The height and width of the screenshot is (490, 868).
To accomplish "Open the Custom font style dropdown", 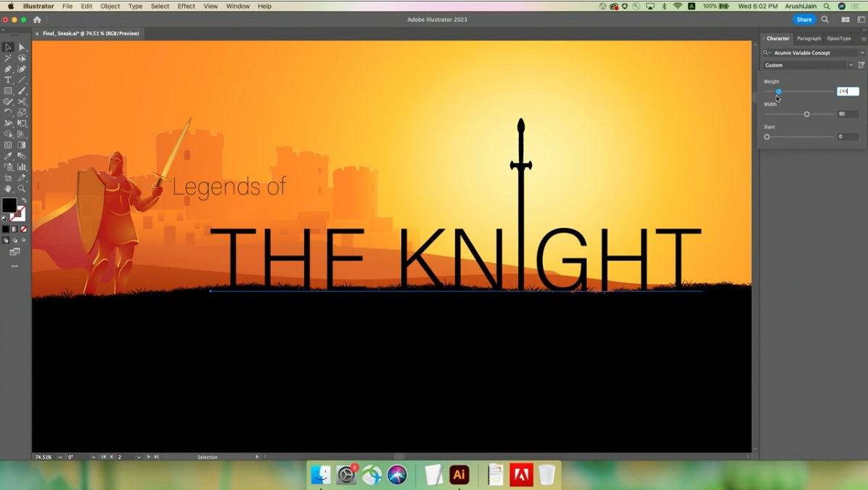I will pos(851,65).
